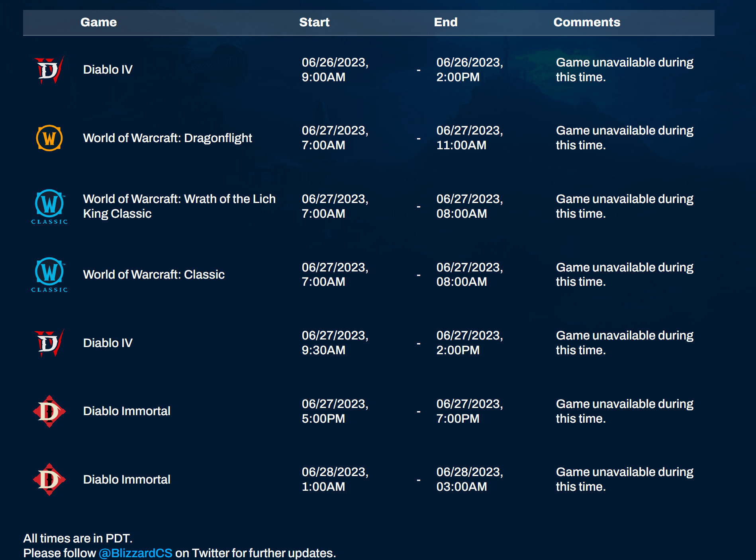Click the Start column header
This screenshot has height=560, width=756.
pos(314,22)
